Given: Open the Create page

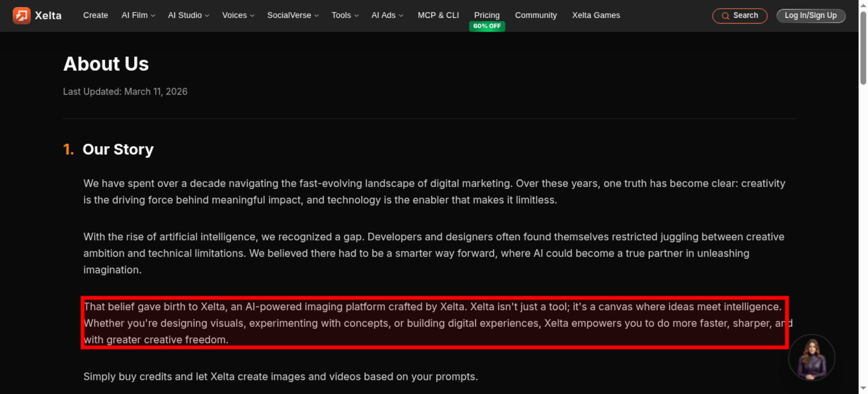Looking at the screenshot, I should pyautogui.click(x=95, y=15).
